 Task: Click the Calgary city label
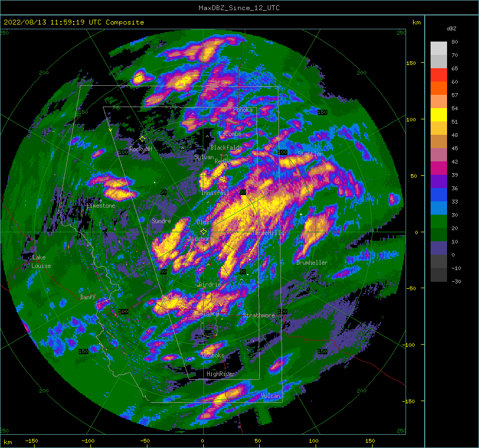[208, 314]
